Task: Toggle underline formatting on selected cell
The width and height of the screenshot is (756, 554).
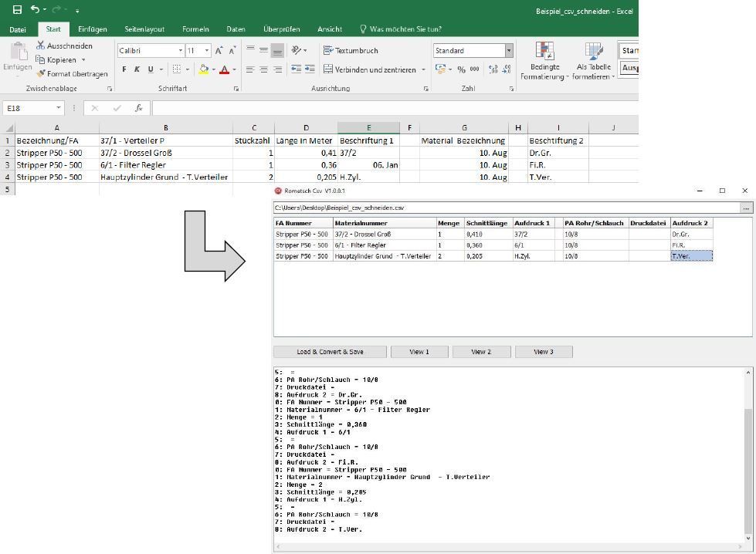Action: pos(151,69)
